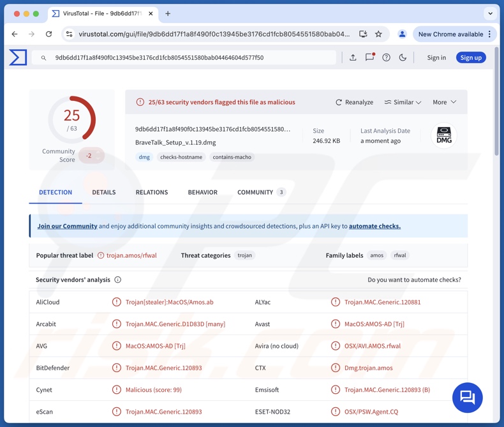504x427 pixels.
Task: Click the hash search input field
Action: 184,57
